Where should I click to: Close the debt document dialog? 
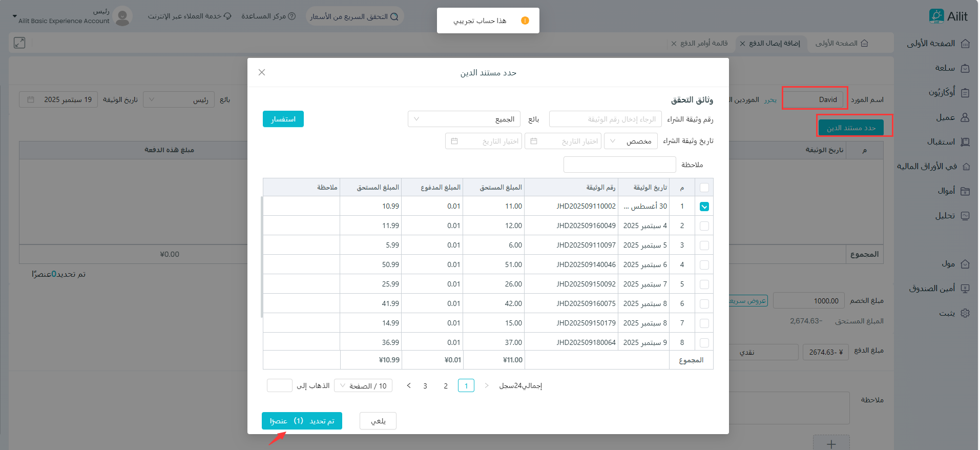click(262, 72)
